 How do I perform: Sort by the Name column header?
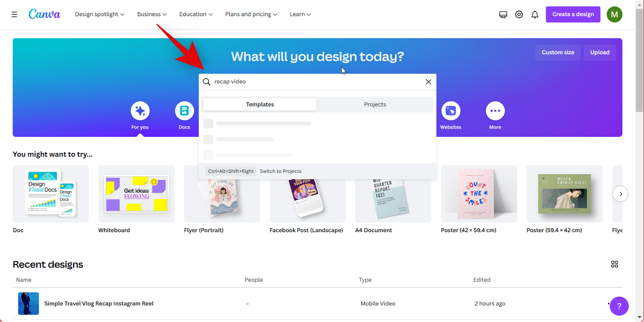click(24, 280)
